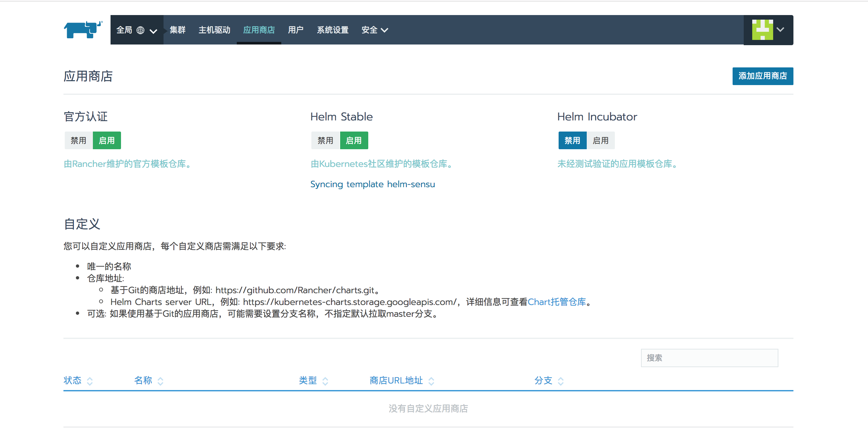Open the 主机驱动 nav item
This screenshot has width=868, height=428.
[214, 30]
